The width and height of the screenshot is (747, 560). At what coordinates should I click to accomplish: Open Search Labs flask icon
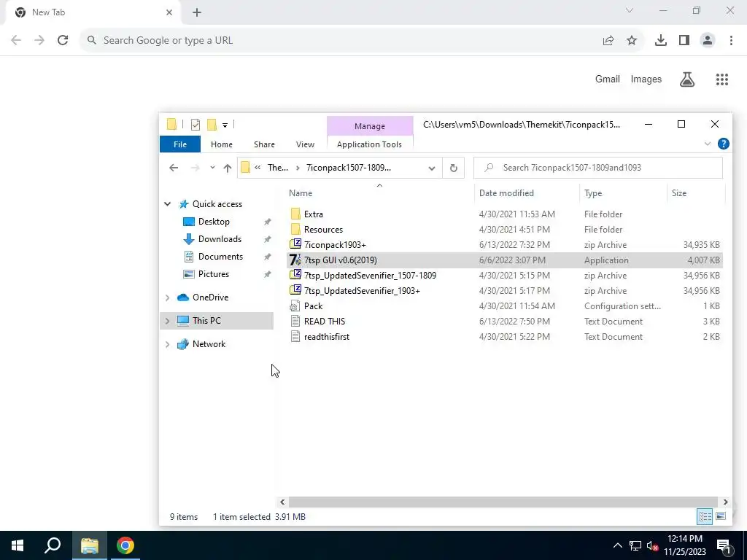click(x=687, y=79)
